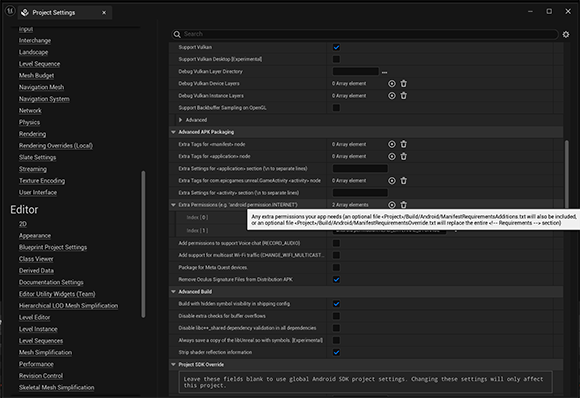Browse for Debug Vulkan Layer Directory
The height and width of the screenshot is (398, 580).
tap(384, 72)
